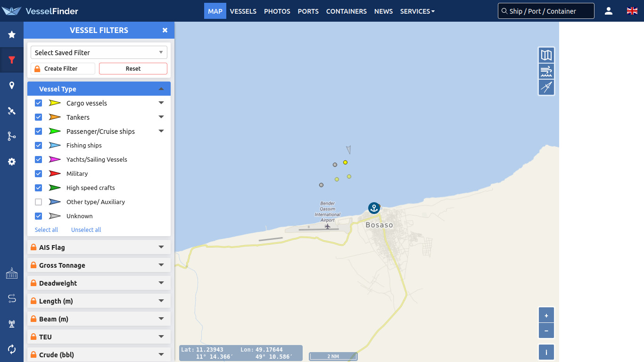Open the map pin places icon
This screenshot has width=644, height=362.
point(12,85)
